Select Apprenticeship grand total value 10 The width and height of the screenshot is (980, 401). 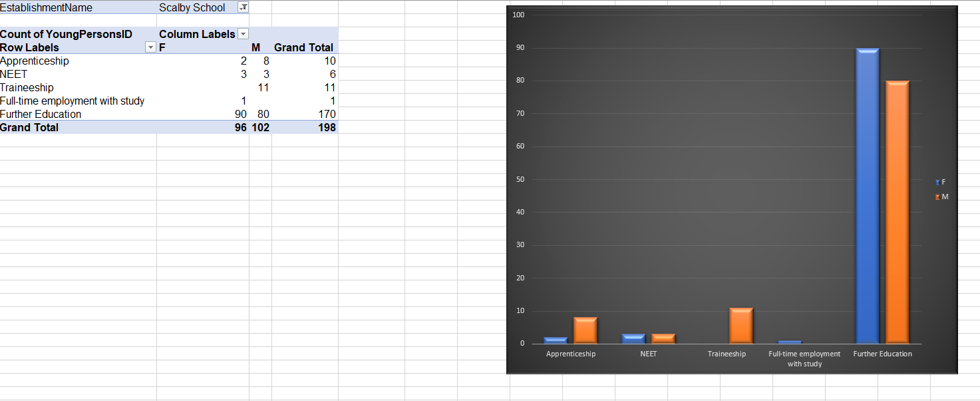(305, 61)
